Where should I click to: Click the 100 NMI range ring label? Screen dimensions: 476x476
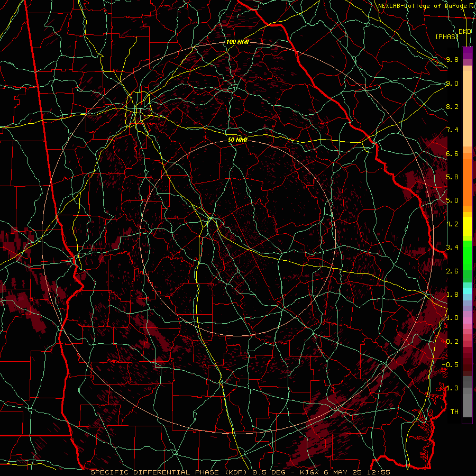[237, 42]
